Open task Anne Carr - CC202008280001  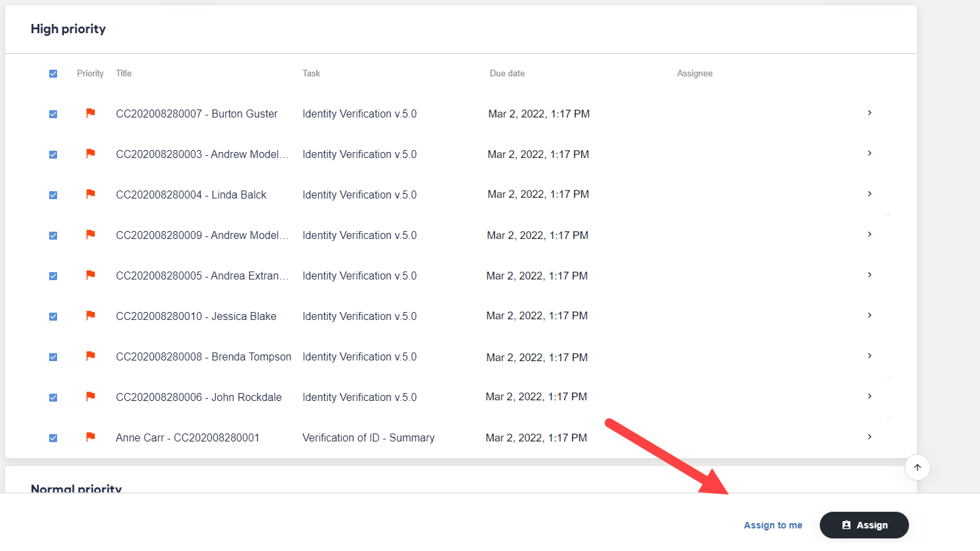pyautogui.click(x=187, y=438)
